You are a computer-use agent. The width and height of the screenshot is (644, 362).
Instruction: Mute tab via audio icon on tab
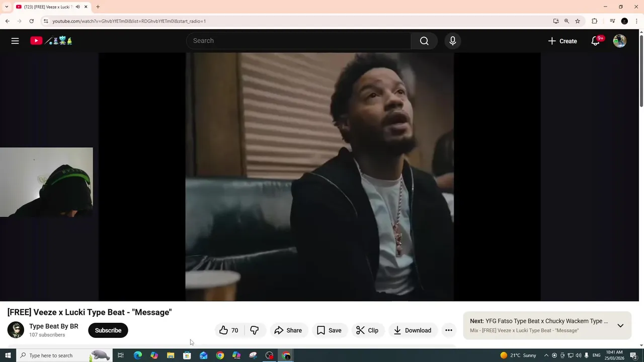click(x=77, y=7)
